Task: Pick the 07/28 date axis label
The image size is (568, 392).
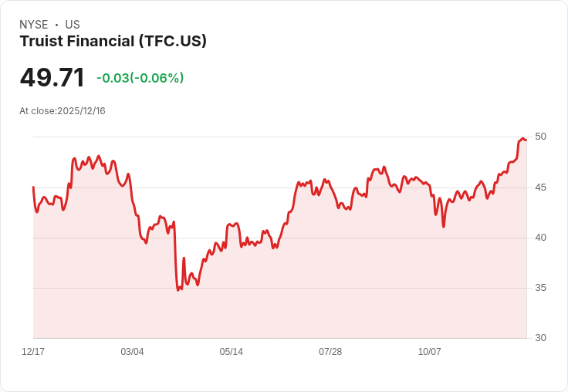Action: pyautogui.click(x=330, y=352)
